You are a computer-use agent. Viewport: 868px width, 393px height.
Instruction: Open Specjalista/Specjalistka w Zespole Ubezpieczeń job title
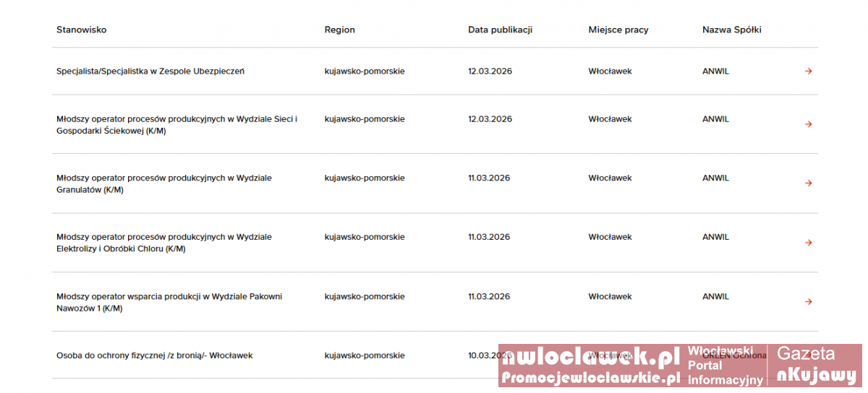click(x=150, y=71)
